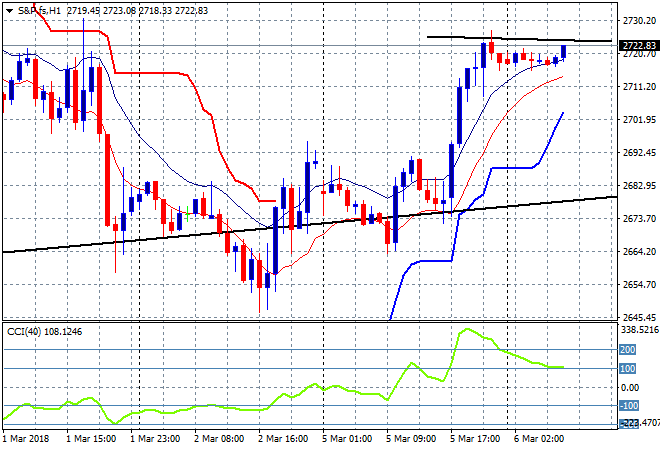
Task: Click the 2 Mar 08:00 time label
Action: tap(219, 439)
